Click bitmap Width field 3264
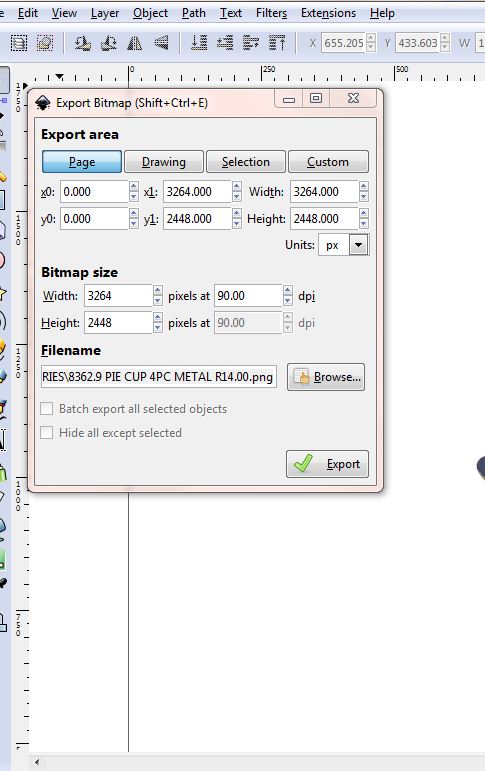This screenshot has height=771, width=485. click(x=118, y=296)
